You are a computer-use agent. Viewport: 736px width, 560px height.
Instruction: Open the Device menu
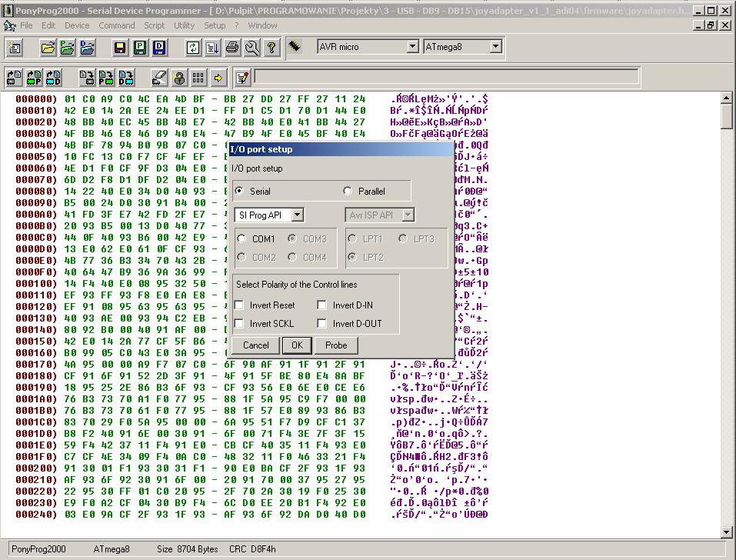pyautogui.click(x=77, y=25)
